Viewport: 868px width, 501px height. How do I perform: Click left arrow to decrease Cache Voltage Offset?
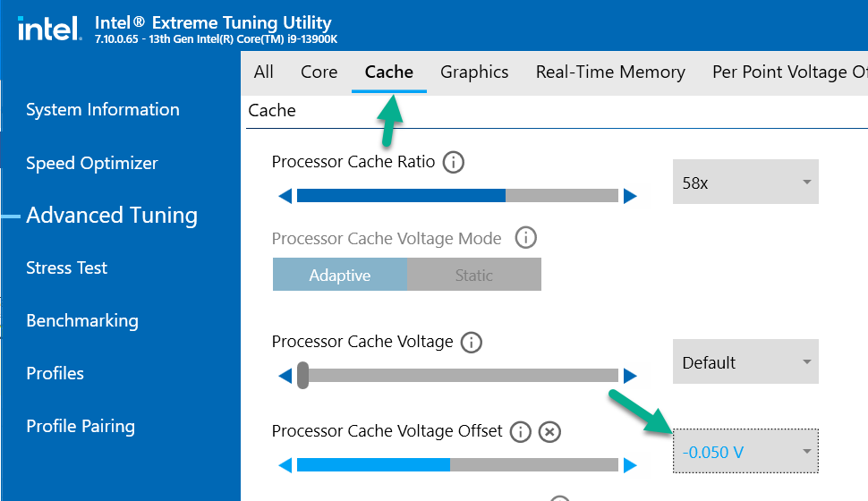pyautogui.click(x=285, y=465)
